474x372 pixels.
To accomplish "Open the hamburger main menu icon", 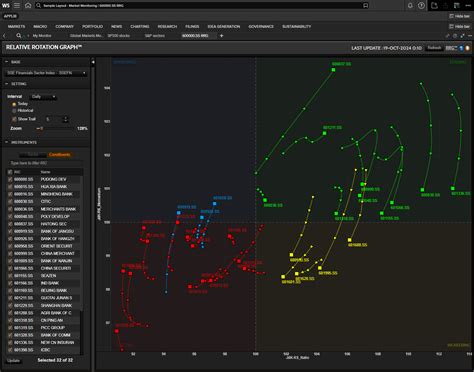I will coord(17,6).
